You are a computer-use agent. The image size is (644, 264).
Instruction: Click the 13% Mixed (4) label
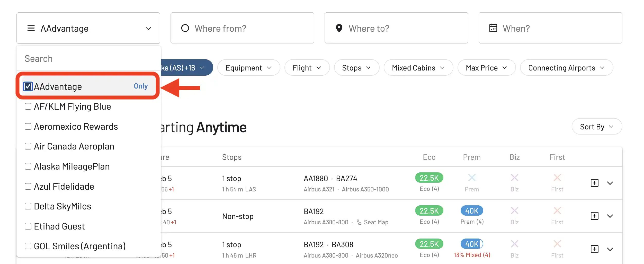[x=472, y=255]
